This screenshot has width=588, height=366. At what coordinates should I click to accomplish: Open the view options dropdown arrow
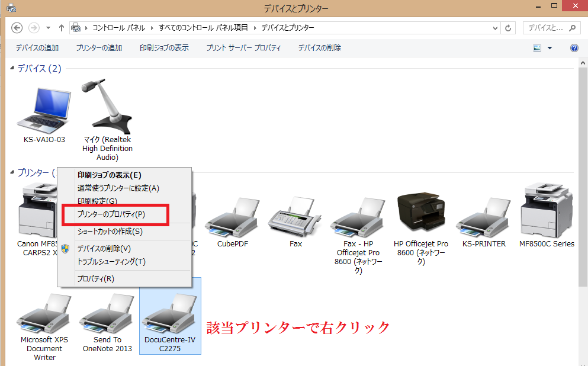(x=550, y=48)
